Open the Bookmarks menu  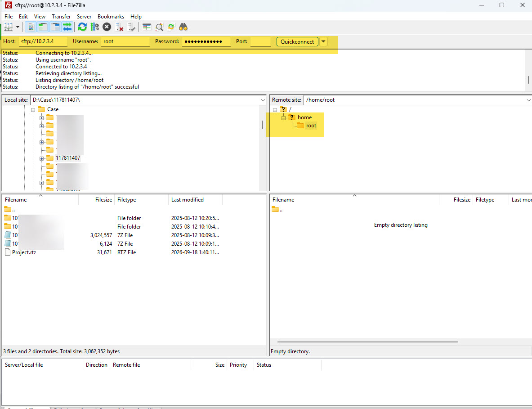coord(111,17)
